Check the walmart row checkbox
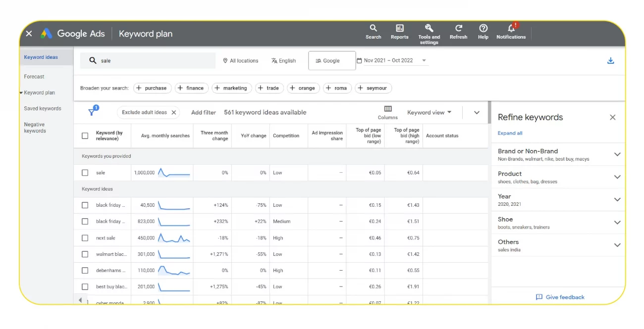This screenshot has width=644, height=329. (x=85, y=254)
